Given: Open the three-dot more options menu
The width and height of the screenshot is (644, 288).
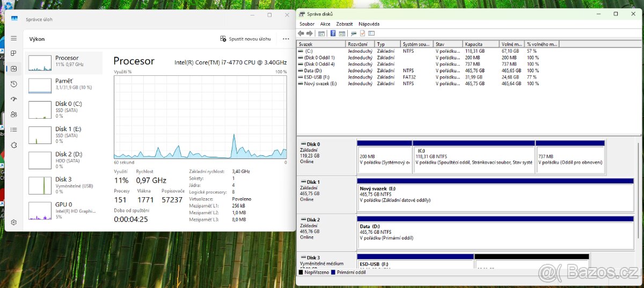Looking at the screenshot, I should [286, 39].
